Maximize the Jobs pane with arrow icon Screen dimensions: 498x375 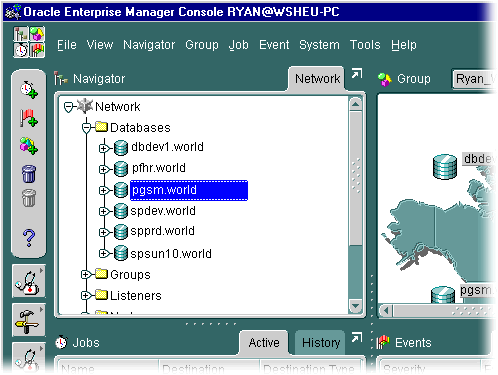coord(357,337)
